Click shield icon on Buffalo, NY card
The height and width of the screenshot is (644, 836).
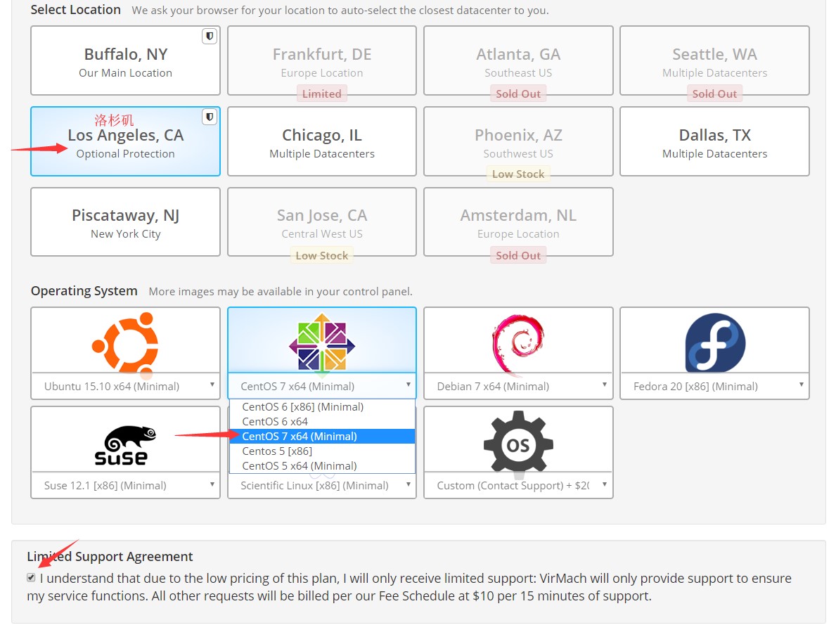click(x=210, y=37)
